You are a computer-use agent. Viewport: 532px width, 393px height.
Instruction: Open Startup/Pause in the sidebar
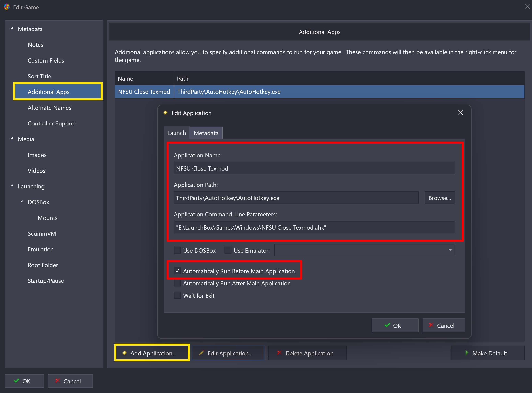coord(46,281)
